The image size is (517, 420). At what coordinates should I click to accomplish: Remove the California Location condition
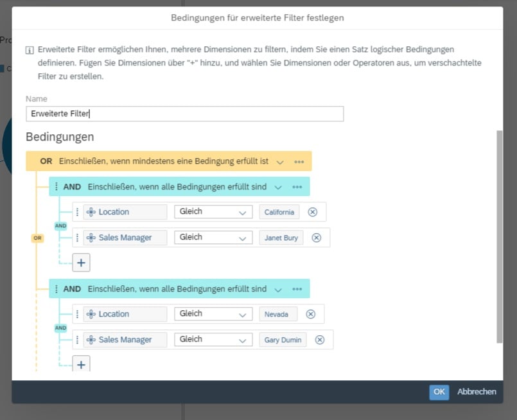313,212
